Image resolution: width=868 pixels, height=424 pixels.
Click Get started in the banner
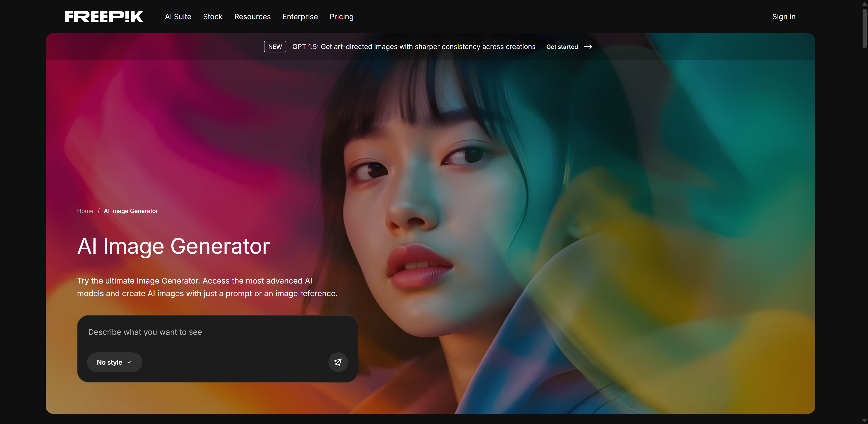562,47
